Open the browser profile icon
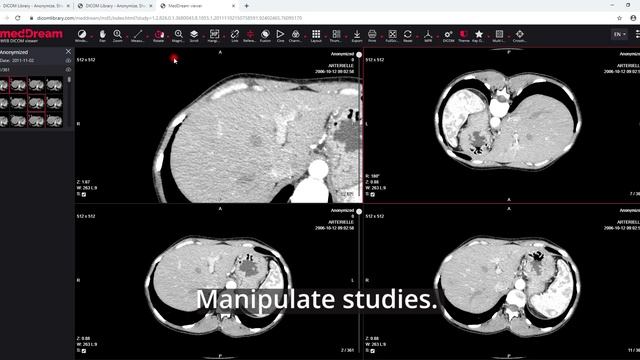Screen dimensions: 640x360 pyautogui.click(x=633, y=18)
